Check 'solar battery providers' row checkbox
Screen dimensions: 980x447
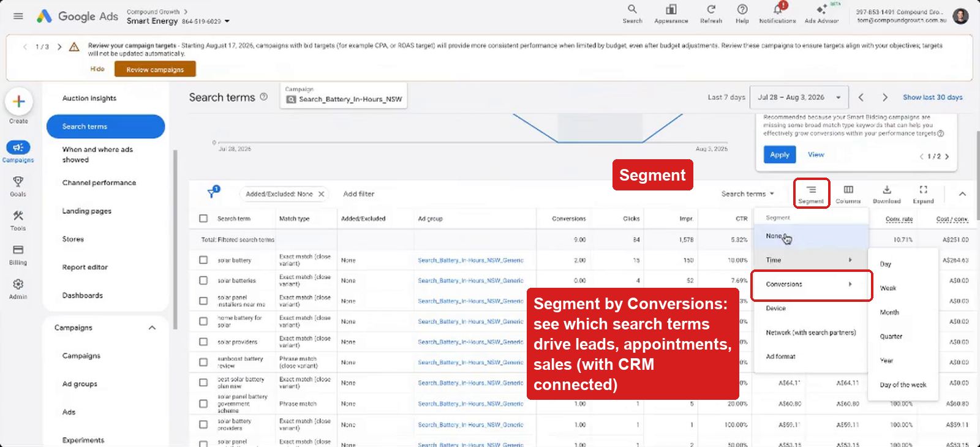pos(203,424)
